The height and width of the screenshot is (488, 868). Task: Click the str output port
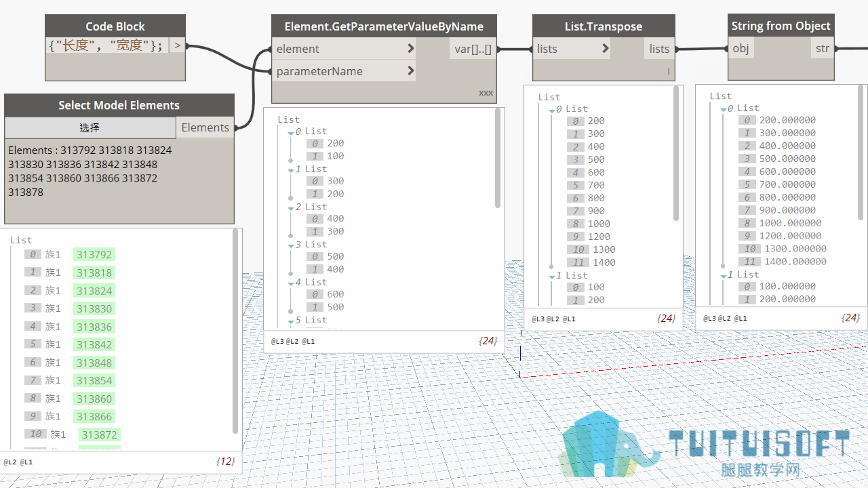pyautogui.click(x=823, y=49)
